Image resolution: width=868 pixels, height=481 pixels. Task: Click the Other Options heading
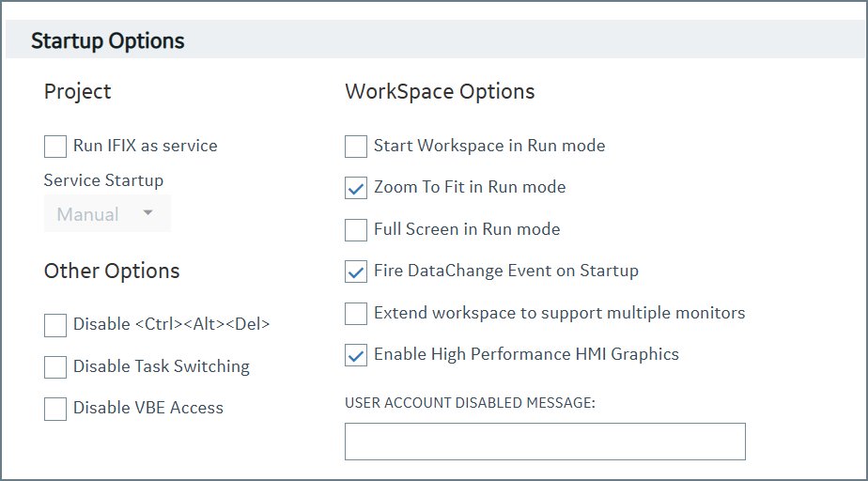[112, 272]
